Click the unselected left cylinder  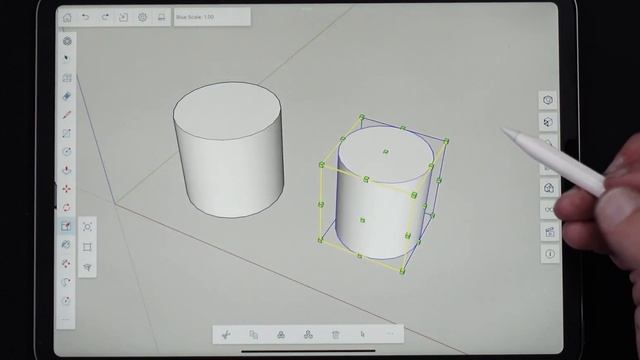(x=229, y=149)
